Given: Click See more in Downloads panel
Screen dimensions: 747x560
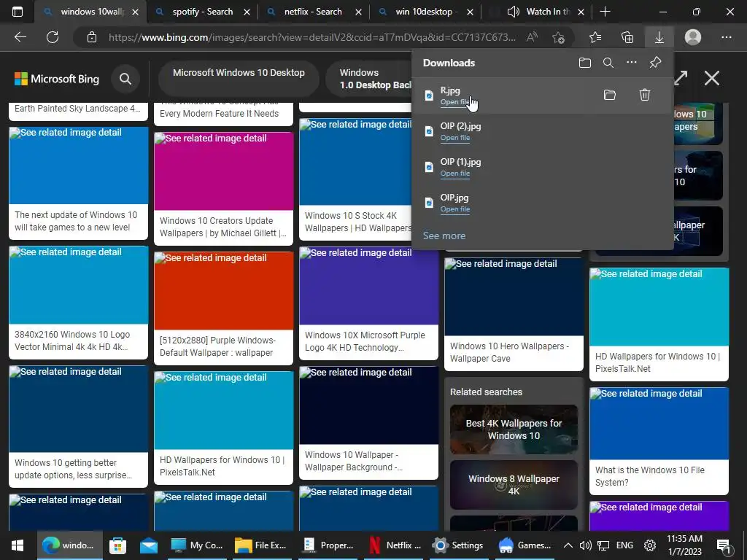Looking at the screenshot, I should 444,236.
